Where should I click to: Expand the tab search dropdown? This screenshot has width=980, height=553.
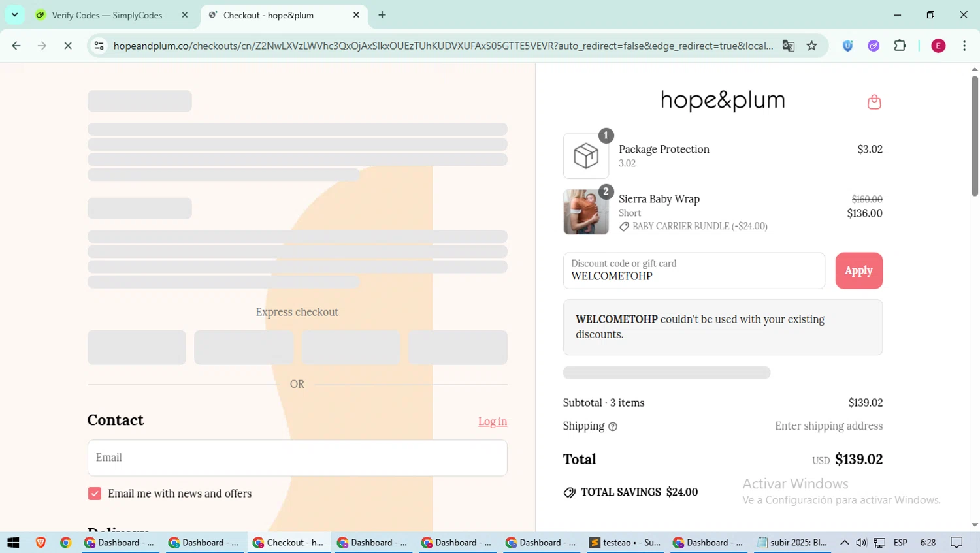click(14, 15)
